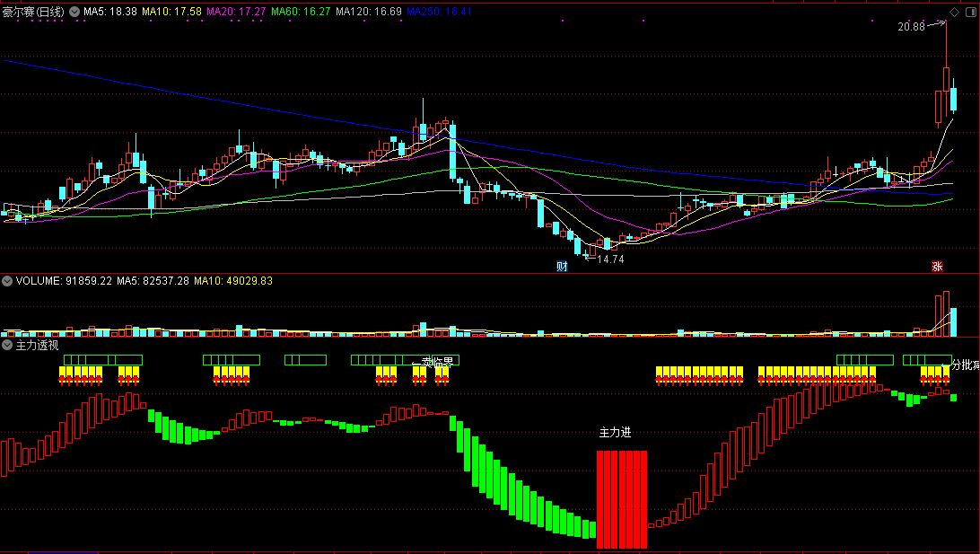Click the large red 主力进 bar block

point(622,499)
